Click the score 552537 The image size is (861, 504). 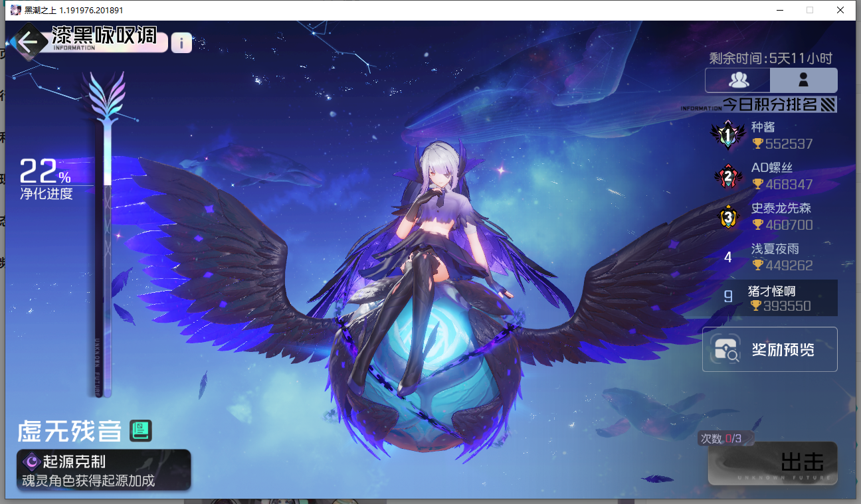[789, 144]
